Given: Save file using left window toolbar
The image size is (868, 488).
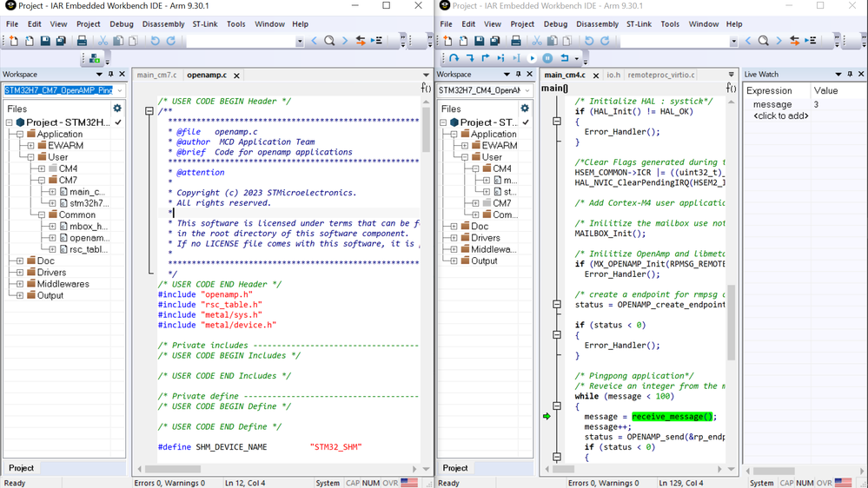Looking at the screenshot, I should click(x=45, y=41).
